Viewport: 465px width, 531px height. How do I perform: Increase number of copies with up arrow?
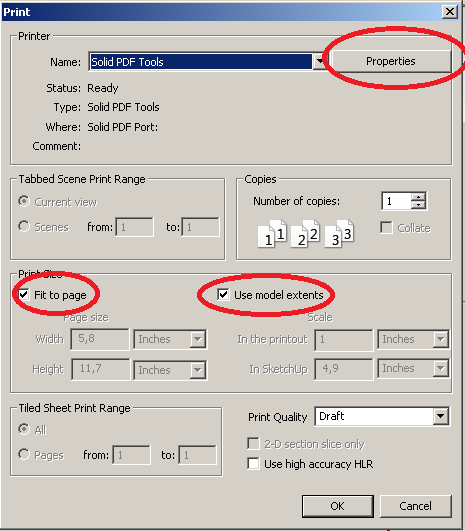(x=418, y=197)
